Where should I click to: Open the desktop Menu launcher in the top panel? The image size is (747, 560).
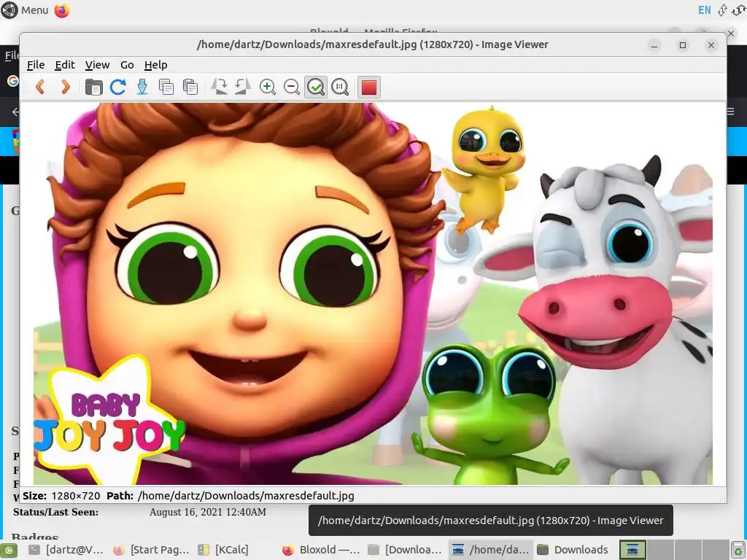tap(25, 10)
